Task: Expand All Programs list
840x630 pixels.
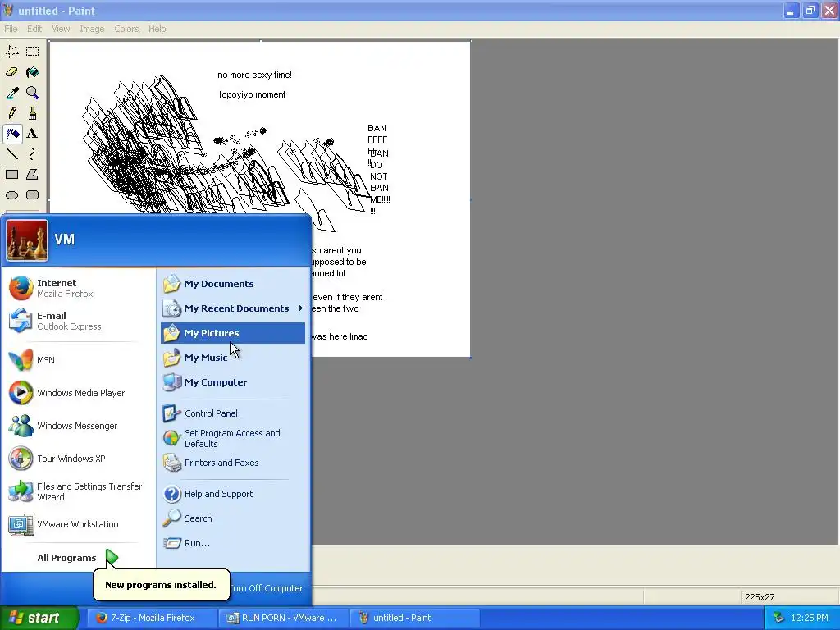Action: click(78, 558)
